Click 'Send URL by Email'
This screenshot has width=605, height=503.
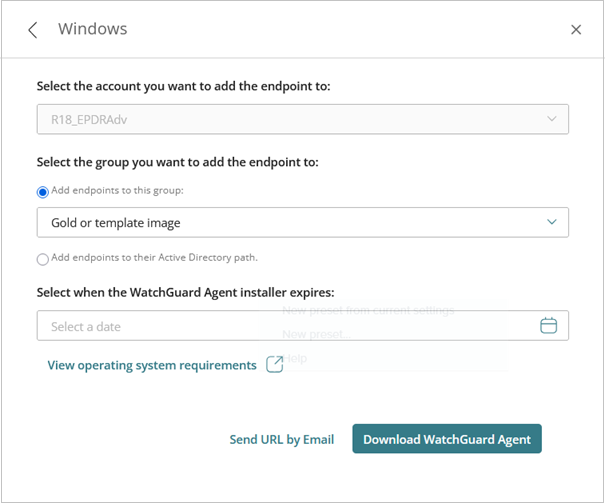coord(282,439)
